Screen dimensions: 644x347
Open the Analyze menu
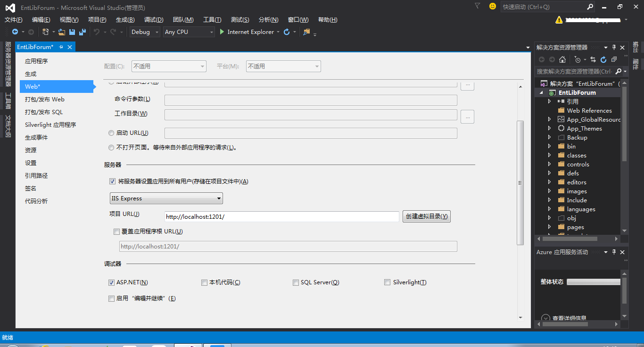[269, 20]
